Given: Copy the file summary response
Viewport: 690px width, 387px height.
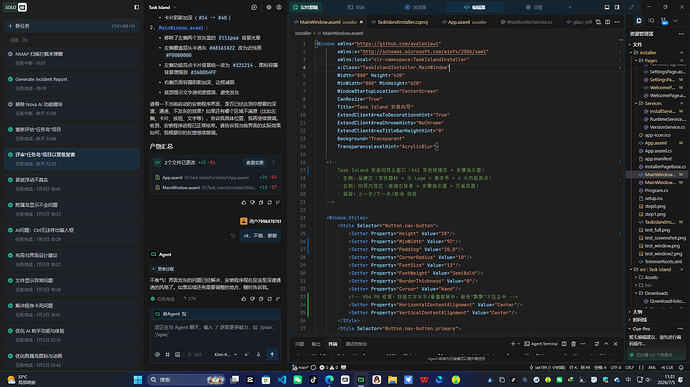Looking at the screenshot, I should tap(261, 203).
